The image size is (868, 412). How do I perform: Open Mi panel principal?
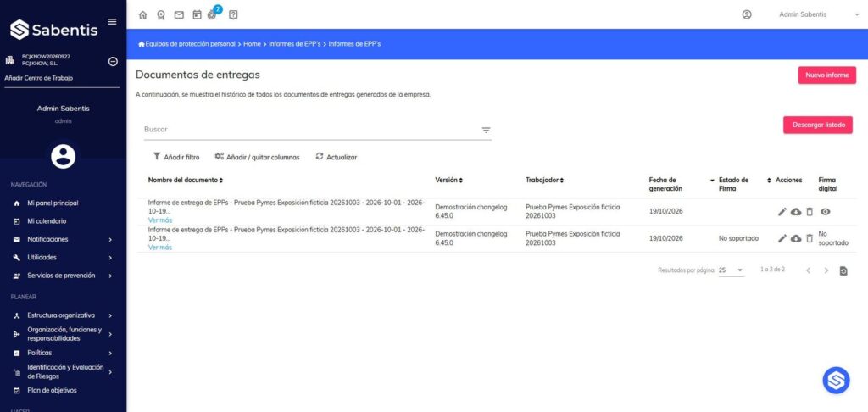(x=53, y=203)
